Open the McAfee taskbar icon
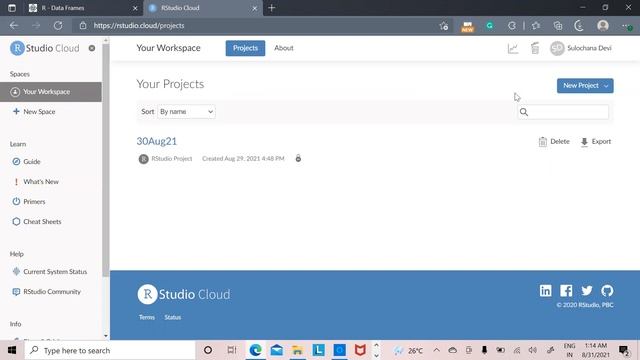This screenshot has width=640, height=360. [360, 350]
